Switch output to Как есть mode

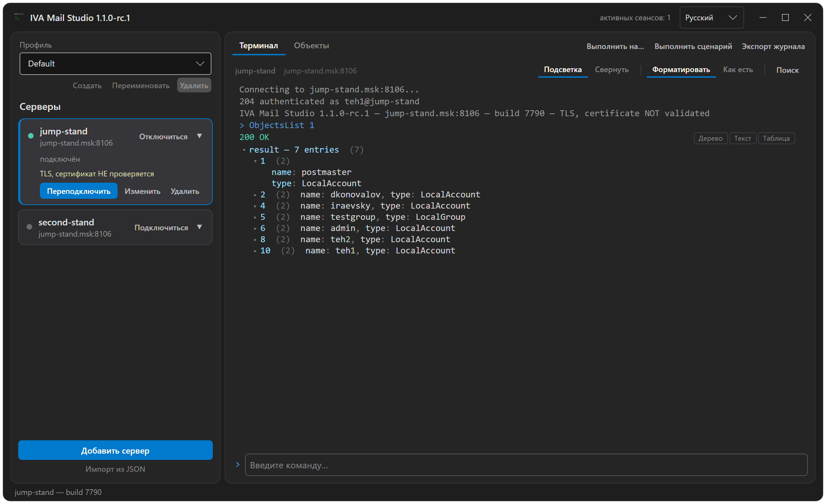click(738, 70)
